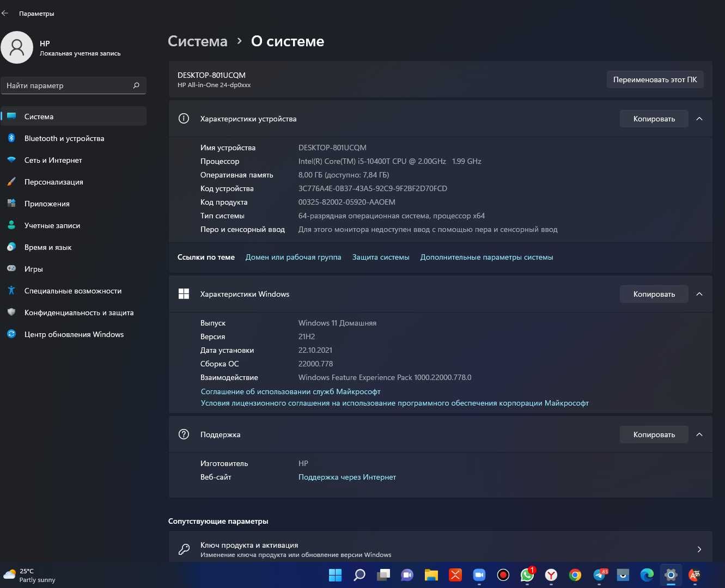Image resolution: width=725 pixels, height=588 pixels.
Task: Open Microsoft Edge from taskbar
Action: 647,575
